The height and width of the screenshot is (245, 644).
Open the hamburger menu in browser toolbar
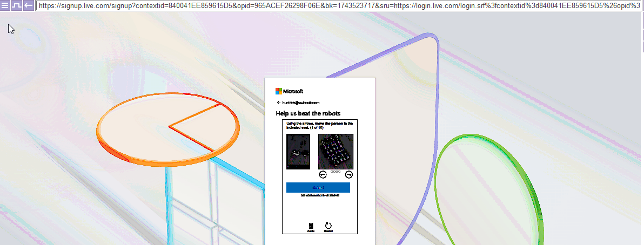point(5,5)
